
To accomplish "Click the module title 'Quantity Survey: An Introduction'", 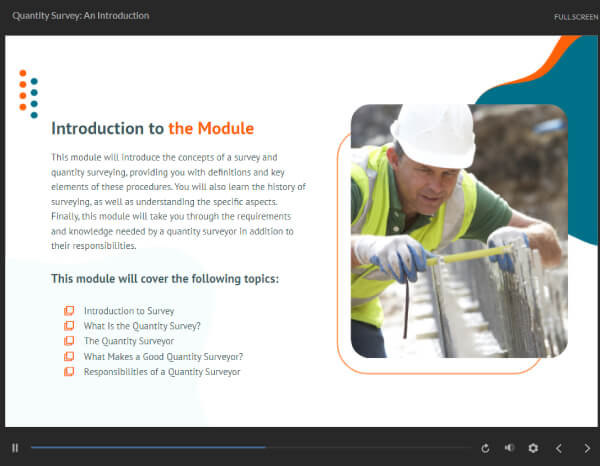I will (81, 16).
